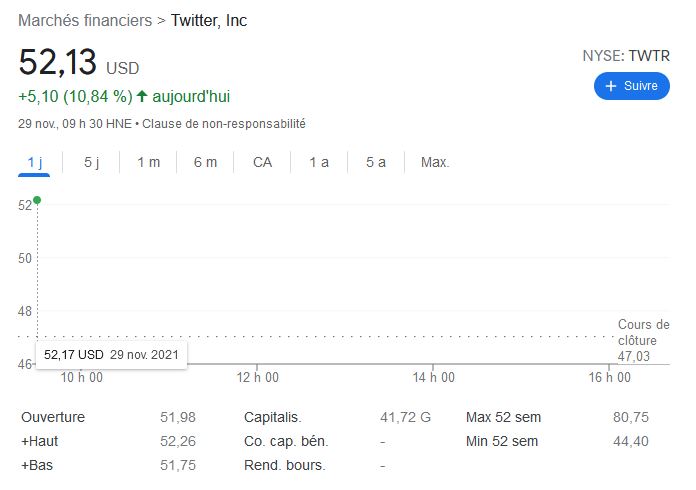Viewport: 696px width, 490px height.
Task: Open the Clause de non-responsabilité link
Action: pos(224,124)
